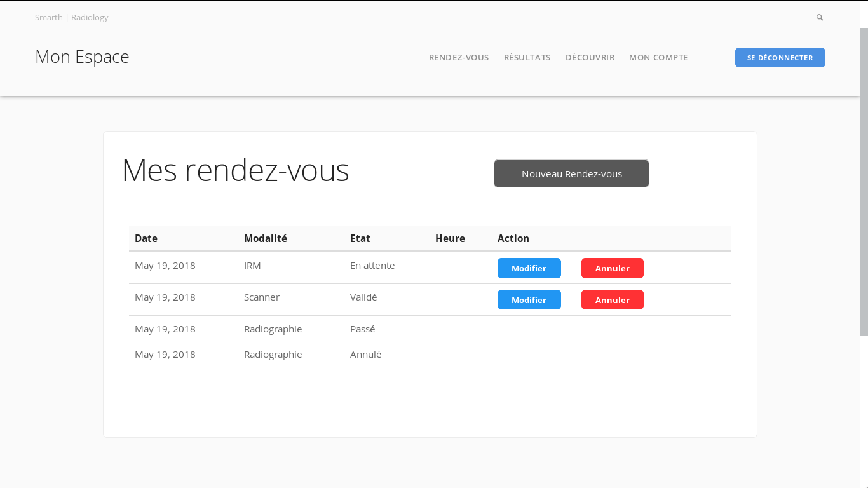Click the Mon Espace site title
Image resolution: width=868 pixels, height=488 pixels.
click(82, 57)
